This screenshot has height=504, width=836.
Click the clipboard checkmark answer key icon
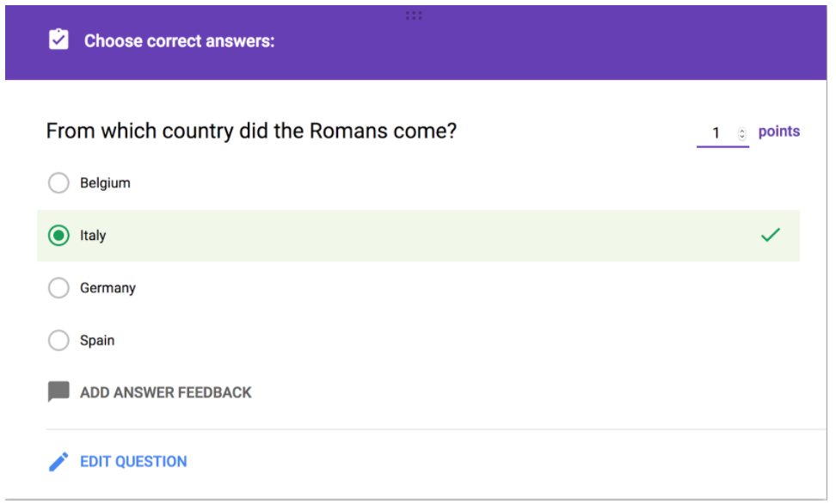(x=58, y=40)
